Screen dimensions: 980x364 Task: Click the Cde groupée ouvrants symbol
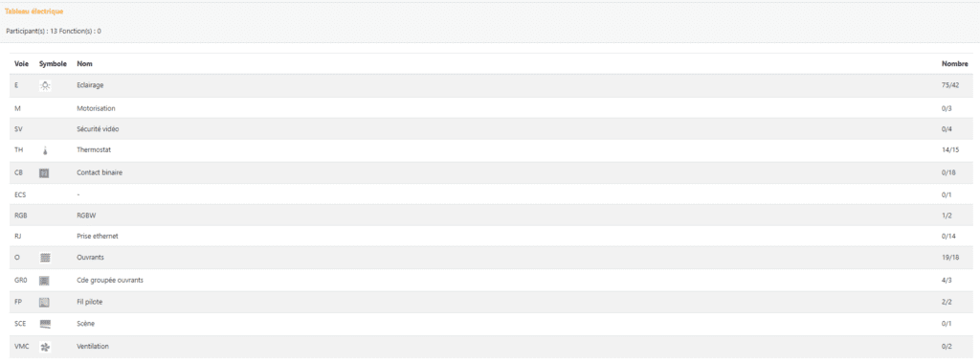click(44, 281)
